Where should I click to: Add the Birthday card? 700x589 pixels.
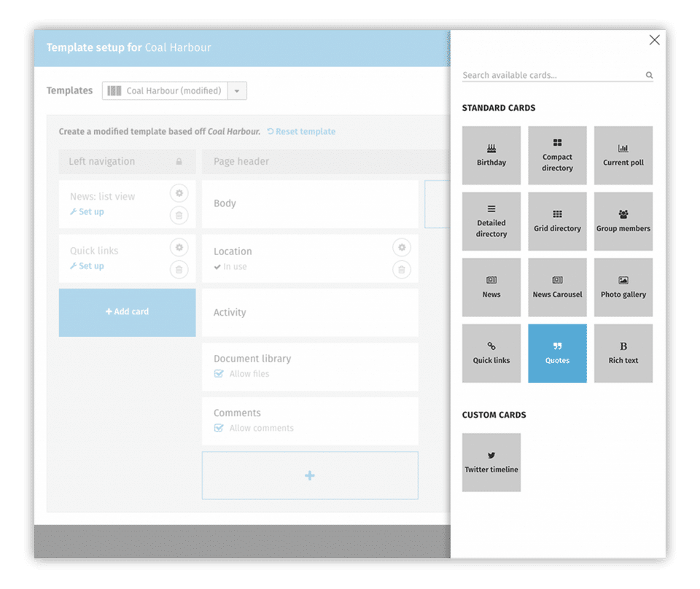[491, 155]
